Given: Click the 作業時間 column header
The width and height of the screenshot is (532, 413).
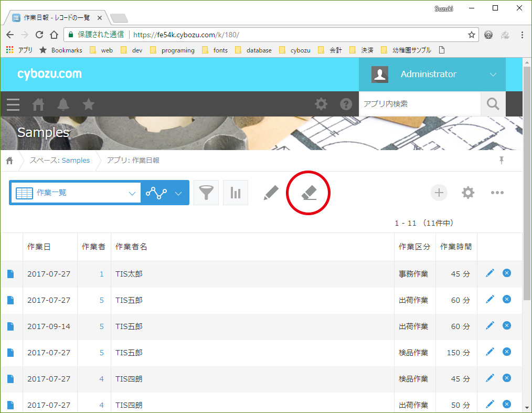Looking at the screenshot, I should pyautogui.click(x=456, y=247).
